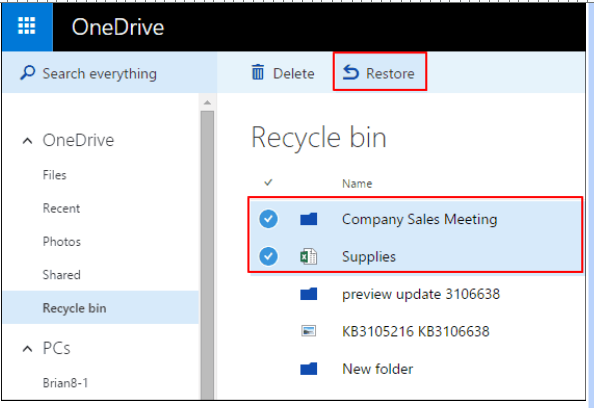594x408 pixels.
Task: Open Photos in the sidebar
Action: 62,242
